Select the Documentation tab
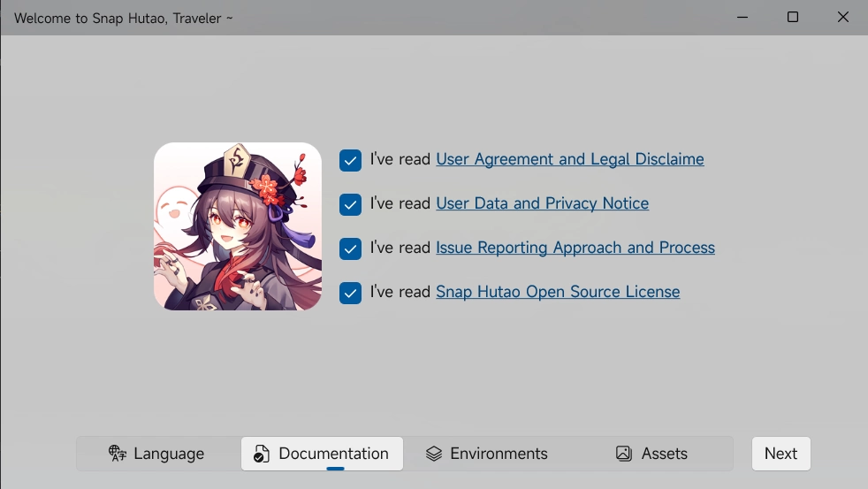The height and width of the screenshot is (489, 868). [x=322, y=454]
